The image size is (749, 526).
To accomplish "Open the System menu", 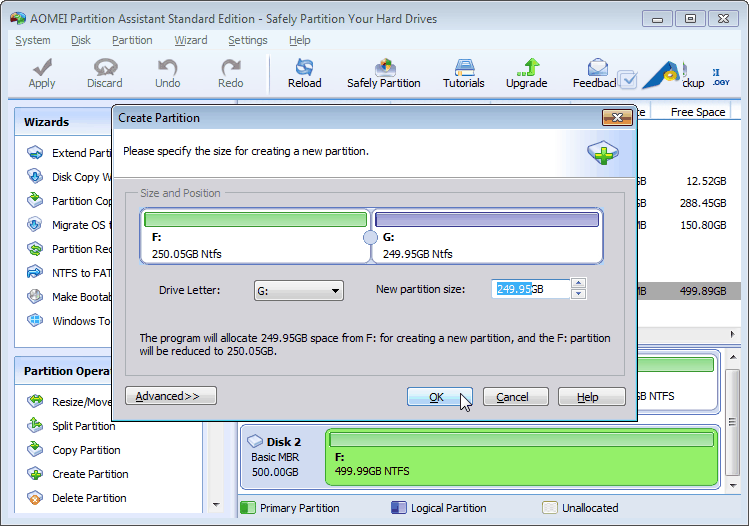I will (32, 41).
